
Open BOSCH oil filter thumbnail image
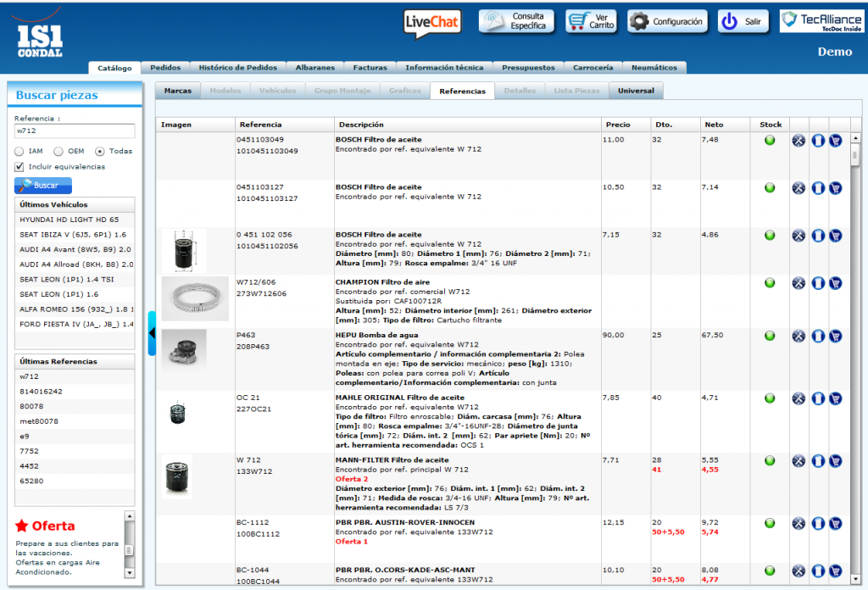pyautogui.click(x=184, y=251)
